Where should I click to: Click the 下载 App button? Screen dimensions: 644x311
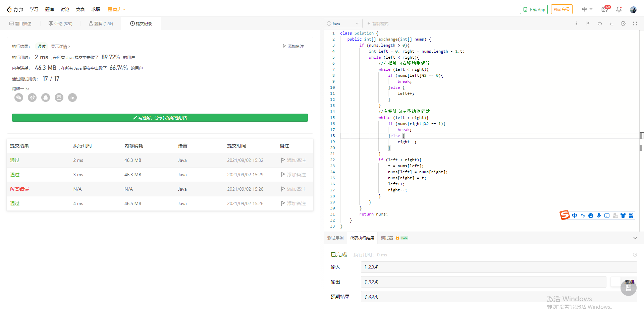point(534,9)
